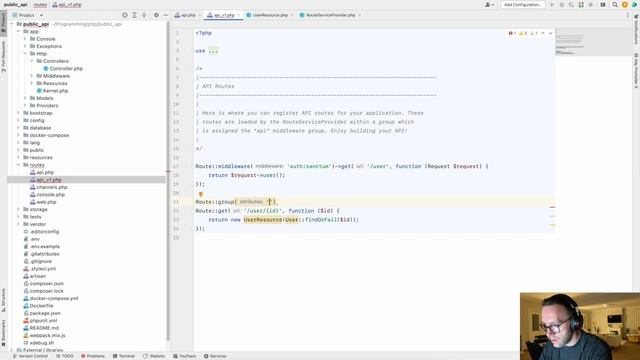Open editor tabs three-dot menu
Viewport: 640px width, 360px height.
628,15
